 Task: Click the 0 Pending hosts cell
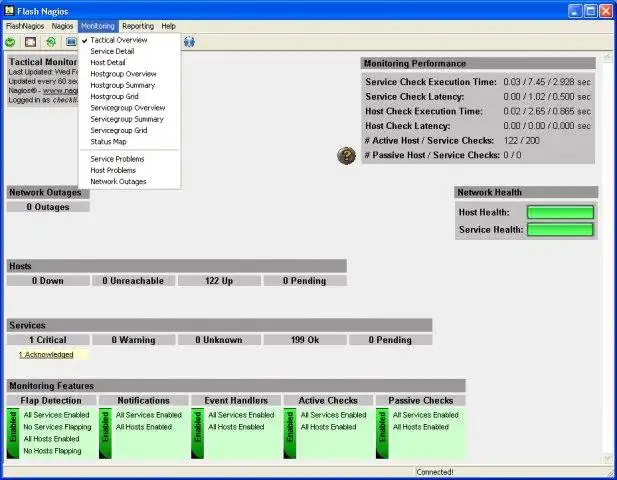[305, 281]
